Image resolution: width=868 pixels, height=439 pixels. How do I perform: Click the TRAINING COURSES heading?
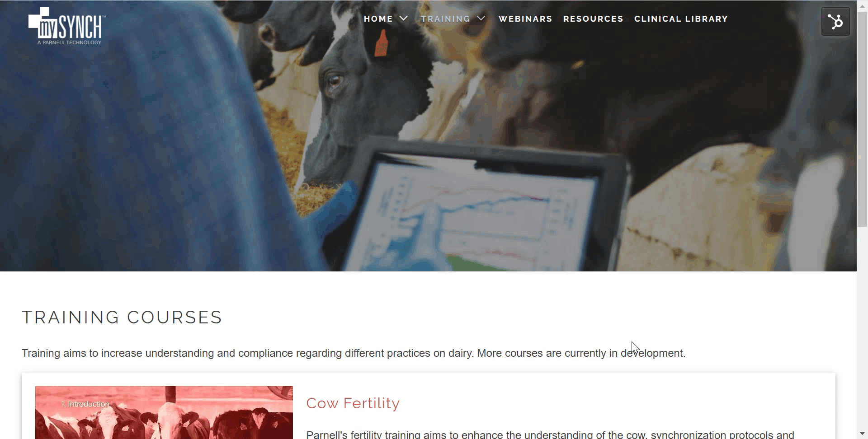pyautogui.click(x=122, y=317)
